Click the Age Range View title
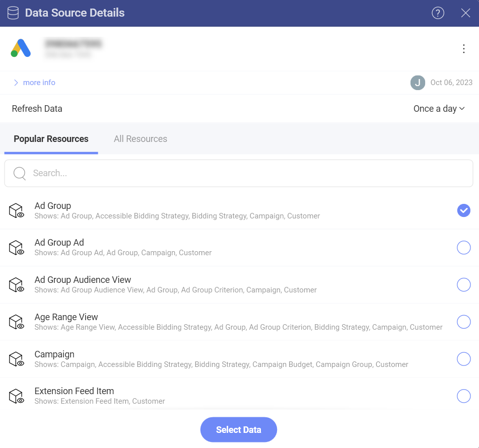479x448 pixels. click(66, 317)
